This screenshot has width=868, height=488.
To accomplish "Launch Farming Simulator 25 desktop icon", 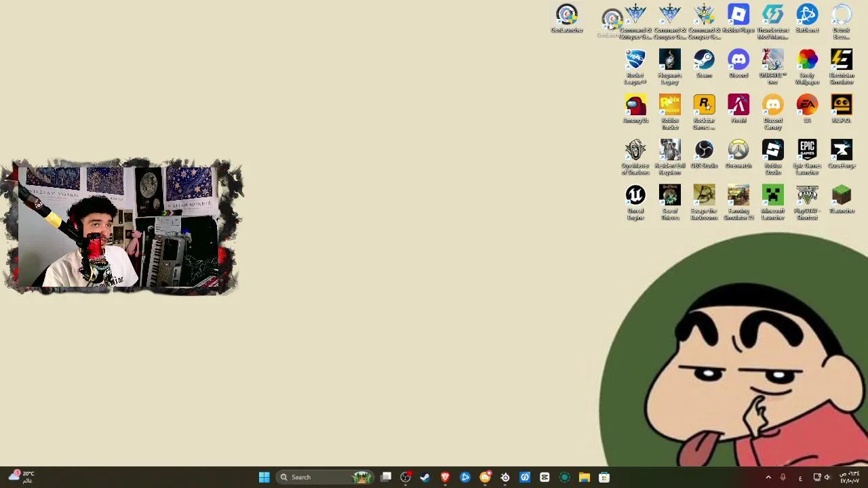I will pyautogui.click(x=738, y=202).
